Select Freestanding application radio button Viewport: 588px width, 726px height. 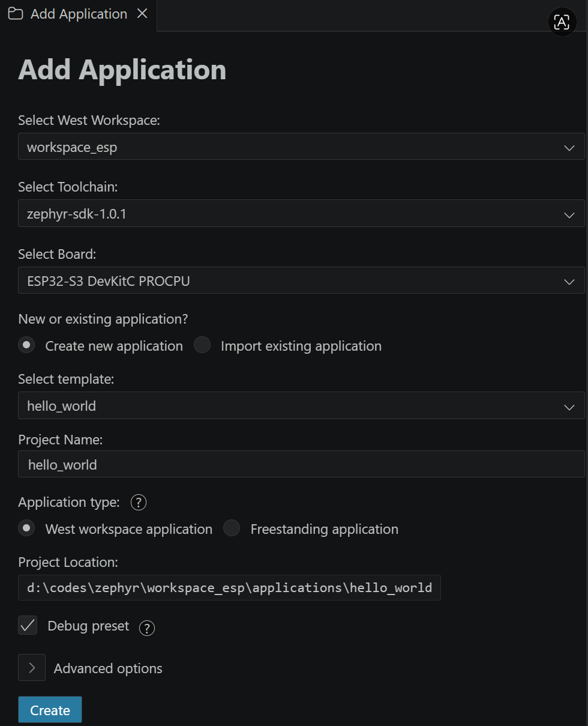(x=232, y=528)
